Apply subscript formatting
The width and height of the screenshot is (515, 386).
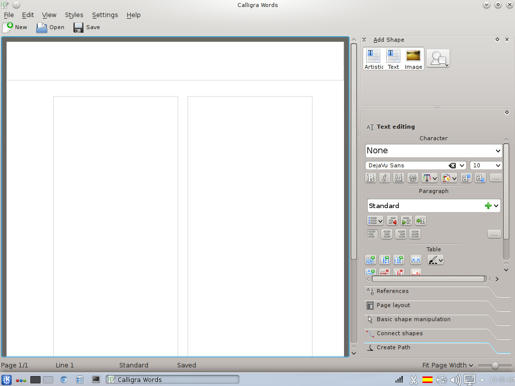(x=480, y=178)
